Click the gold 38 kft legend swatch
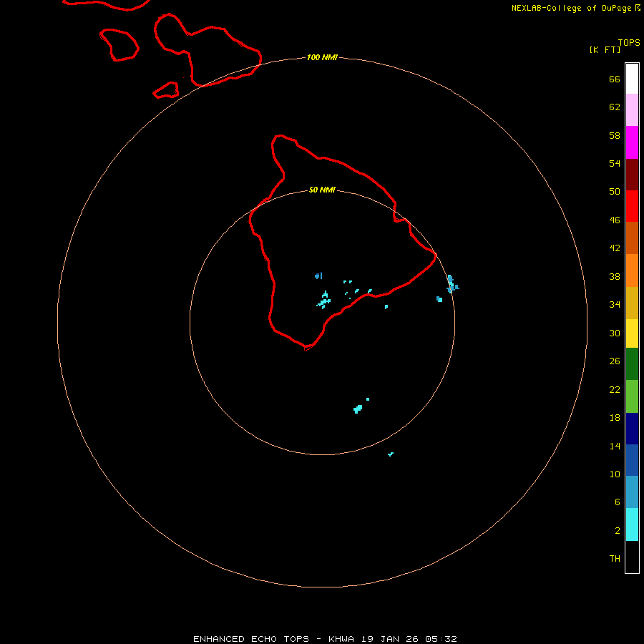 pos(632,303)
